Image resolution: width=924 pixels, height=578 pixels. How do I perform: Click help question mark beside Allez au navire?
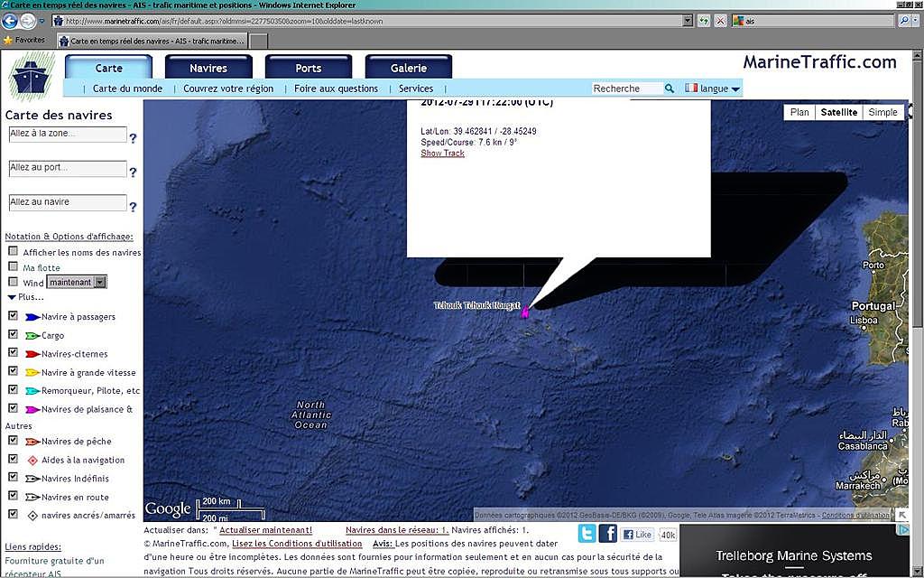coord(134,207)
